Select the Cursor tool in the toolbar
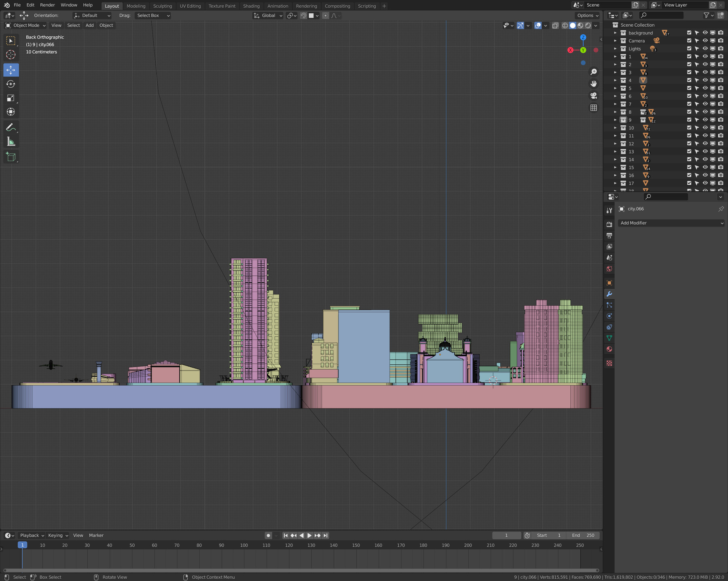 pyautogui.click(x=11, y=55)
